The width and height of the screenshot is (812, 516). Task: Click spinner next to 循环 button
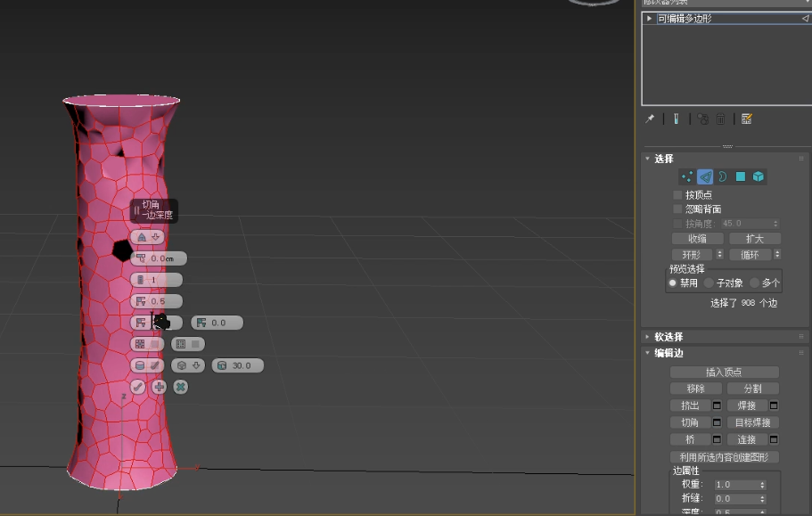coord(776,255)
